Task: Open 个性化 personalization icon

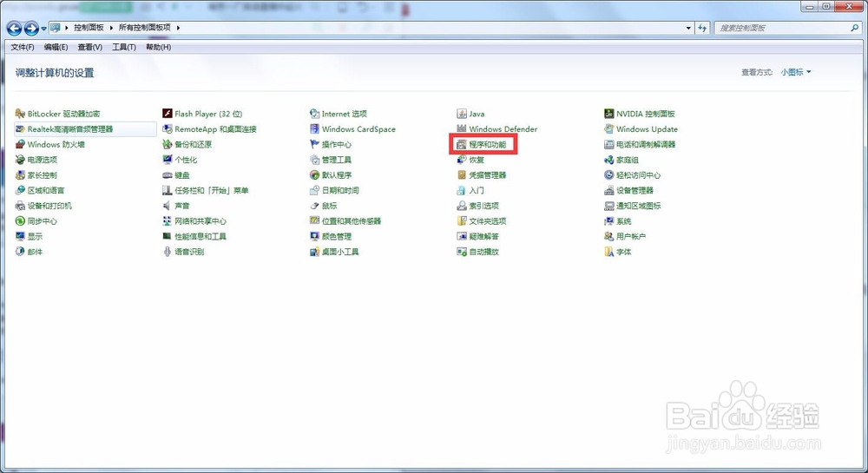Action: pos(168,160)
